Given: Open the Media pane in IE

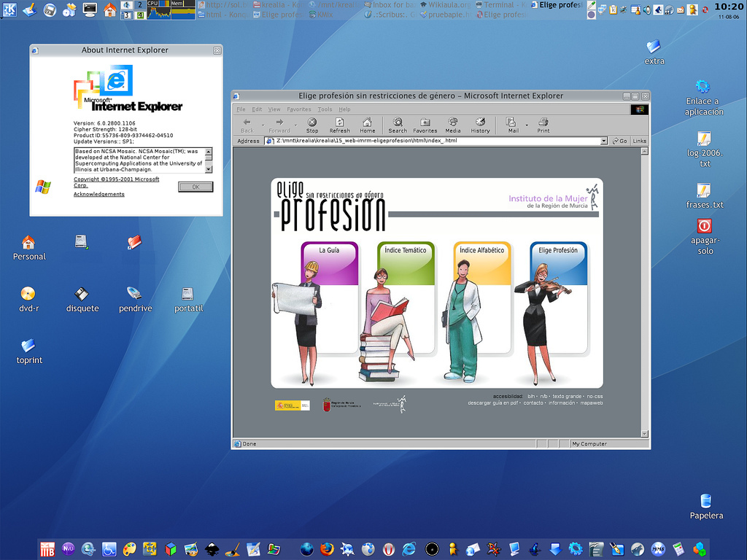Looking at the screenshot, I should pos(452,125).
